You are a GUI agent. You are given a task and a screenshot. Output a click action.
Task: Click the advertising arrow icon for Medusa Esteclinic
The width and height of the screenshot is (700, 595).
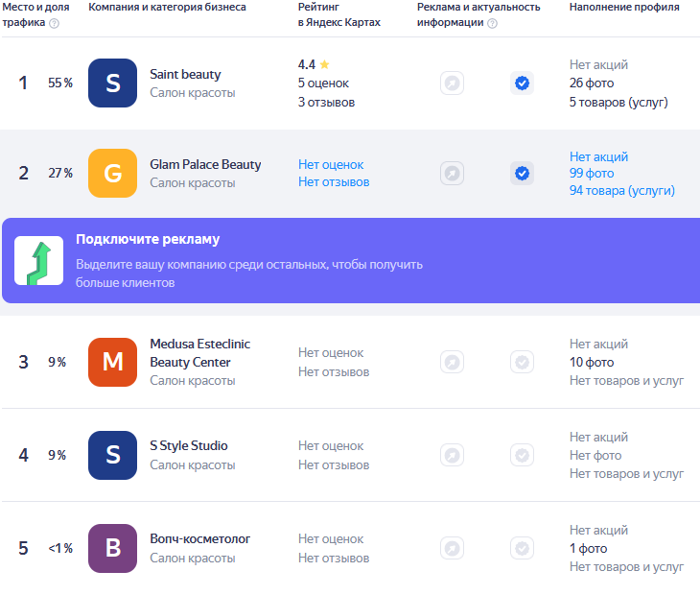tap(453, 362)
